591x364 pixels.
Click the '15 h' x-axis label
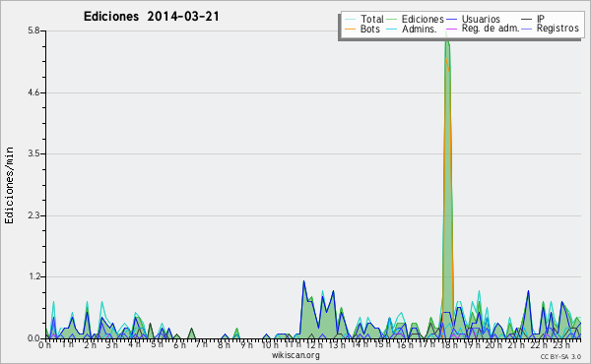(x=382, y=344)
